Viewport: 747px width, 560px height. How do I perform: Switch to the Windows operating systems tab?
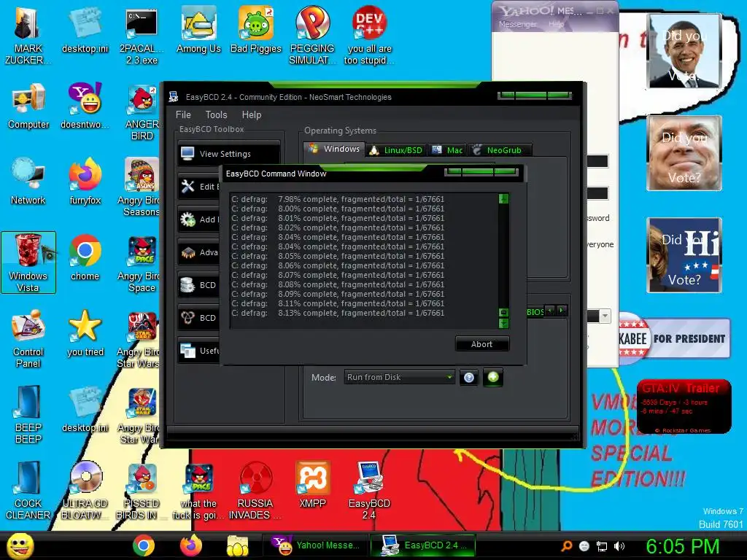(x=334, y=149)
